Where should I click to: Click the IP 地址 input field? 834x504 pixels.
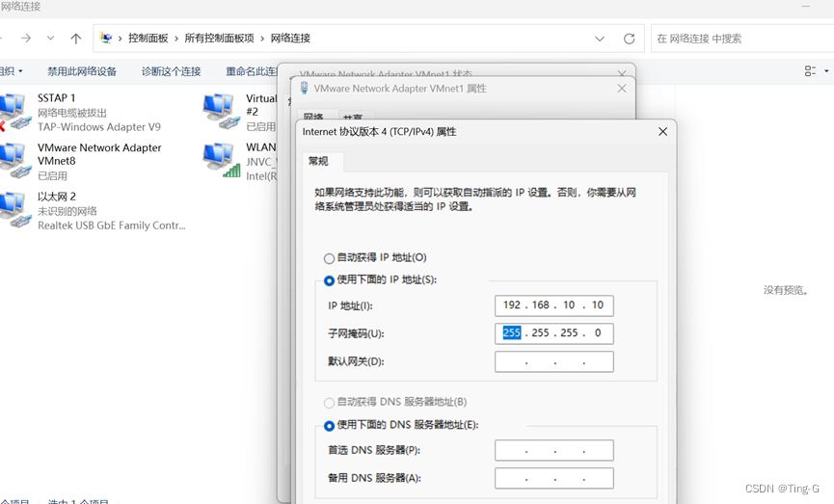[553, 305]
